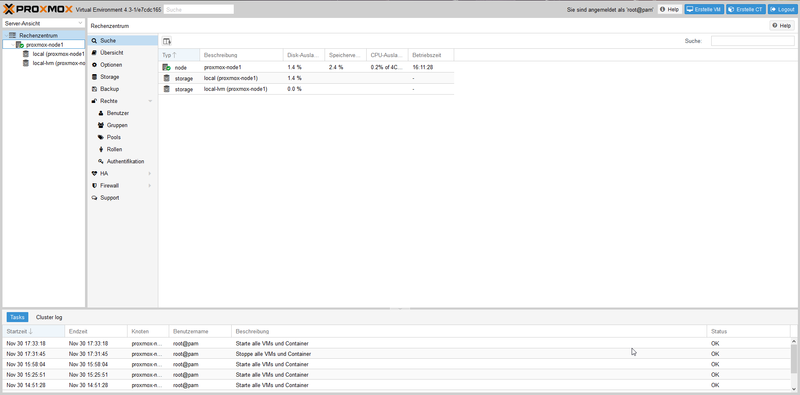Collapse the Rechenzentrum tree node
This screenshot has height=395, width=800.
tap(6, 36)
